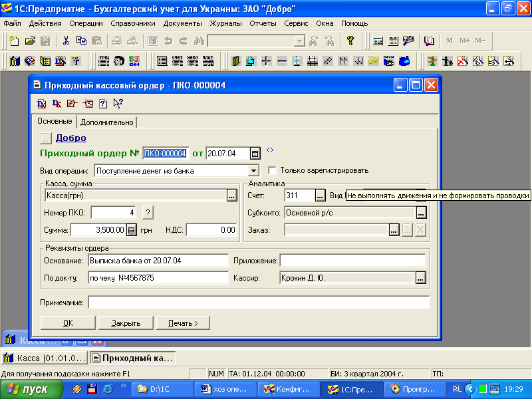532x399 pixels.
Task: Click the Copy icon in the toolbar
Action: (x=81, y=41)
